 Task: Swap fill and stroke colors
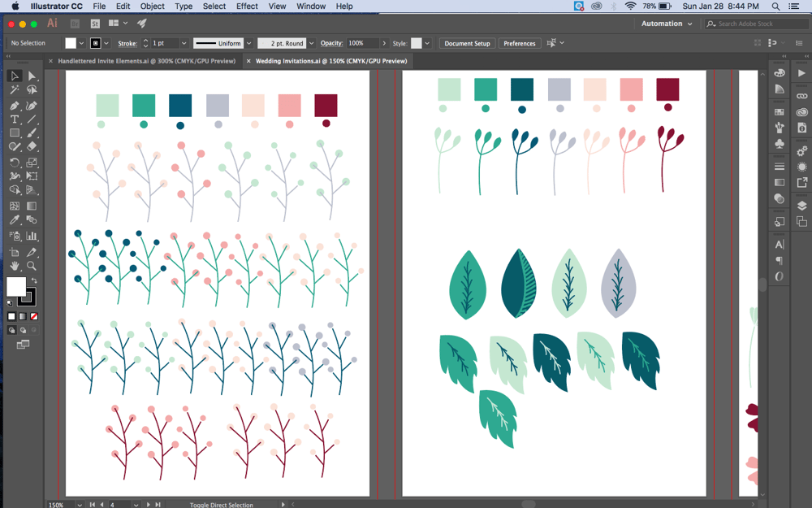34,280
